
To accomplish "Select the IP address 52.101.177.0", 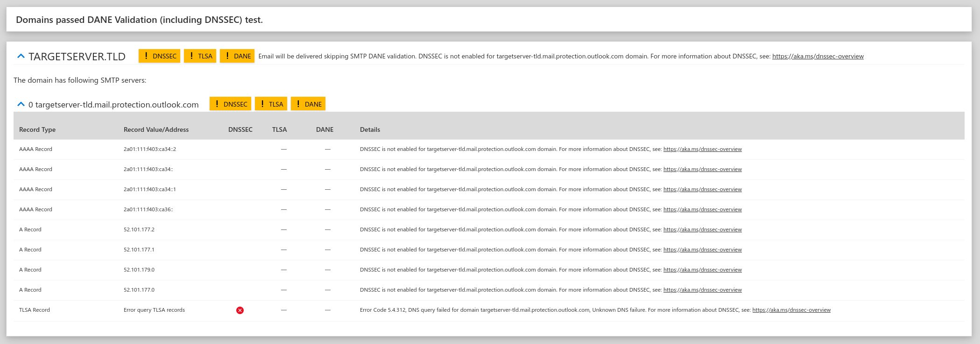I will [139, 290].
